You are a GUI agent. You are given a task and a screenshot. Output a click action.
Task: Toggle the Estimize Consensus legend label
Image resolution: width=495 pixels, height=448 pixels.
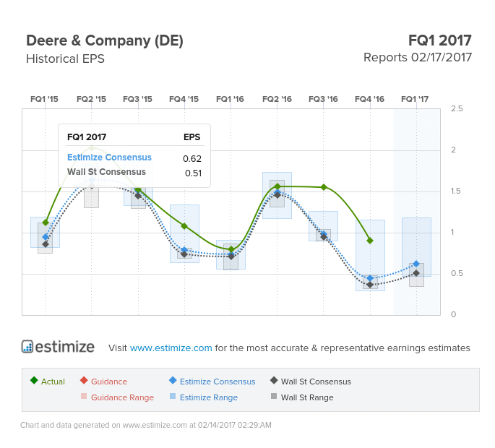218,382
